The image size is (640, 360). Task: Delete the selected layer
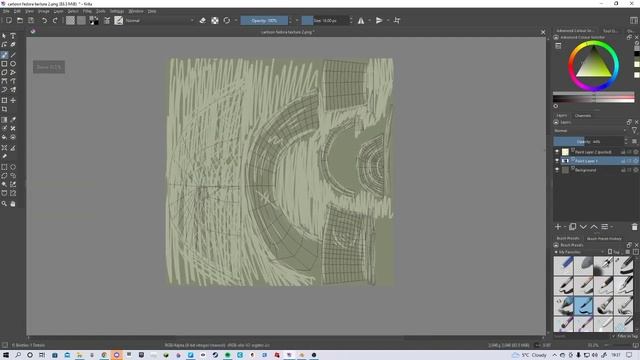634,227
